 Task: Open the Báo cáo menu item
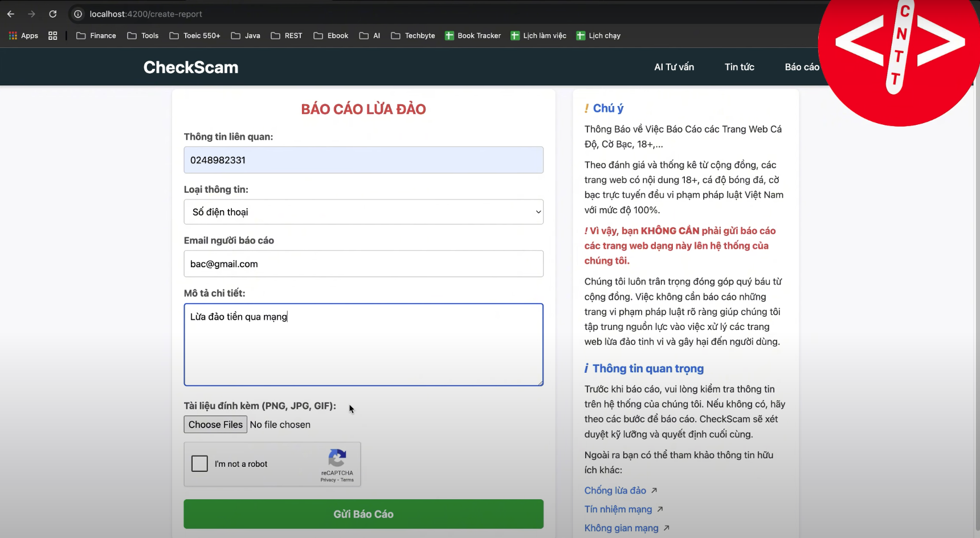(802, 67)
